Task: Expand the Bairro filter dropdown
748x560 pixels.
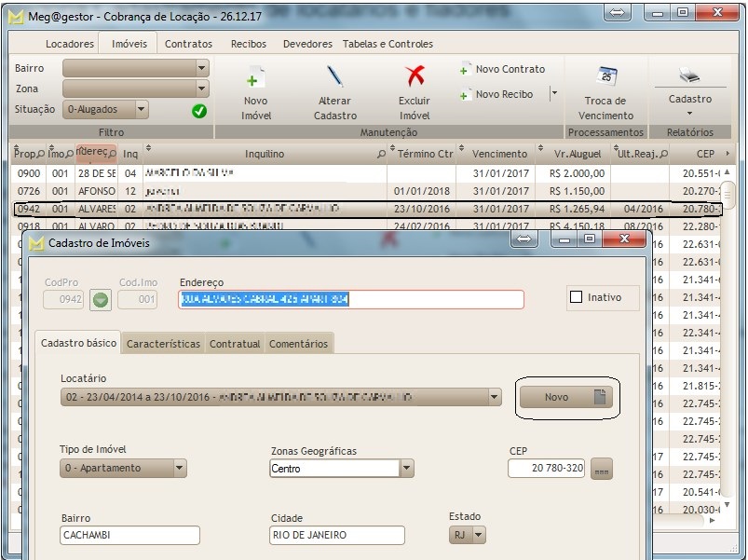Action: click(202, 69)
